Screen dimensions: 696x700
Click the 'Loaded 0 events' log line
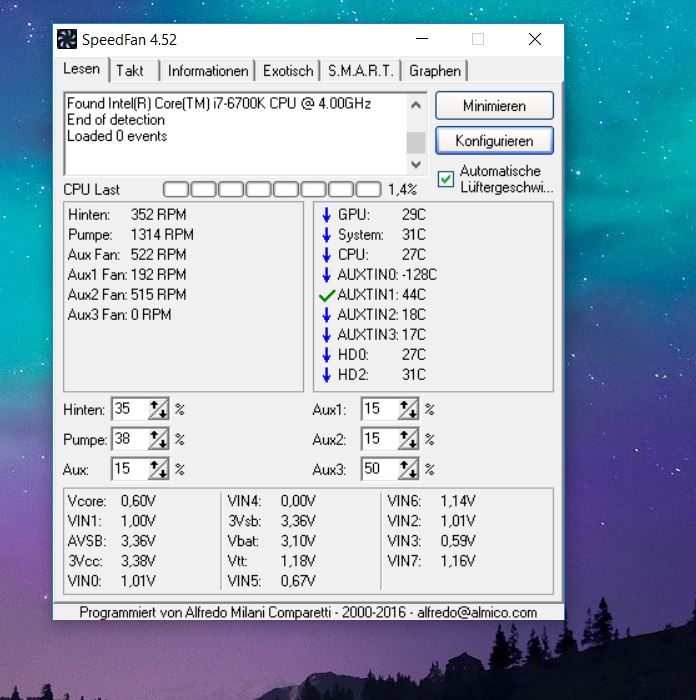(117, 136)
